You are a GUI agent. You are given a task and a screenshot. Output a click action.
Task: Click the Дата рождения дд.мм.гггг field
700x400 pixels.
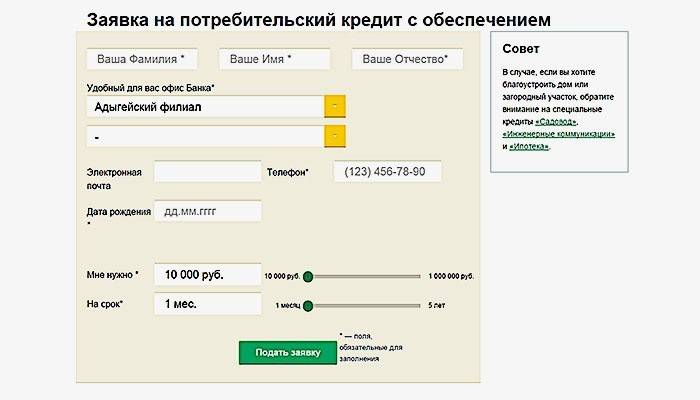(x=207, y=212)
